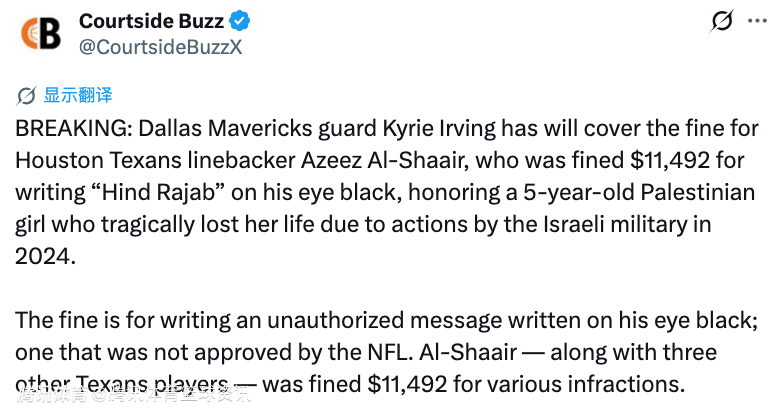Click the year 2024 ending the first paragraph
The image size is (774, 418).
coord(45,256)
